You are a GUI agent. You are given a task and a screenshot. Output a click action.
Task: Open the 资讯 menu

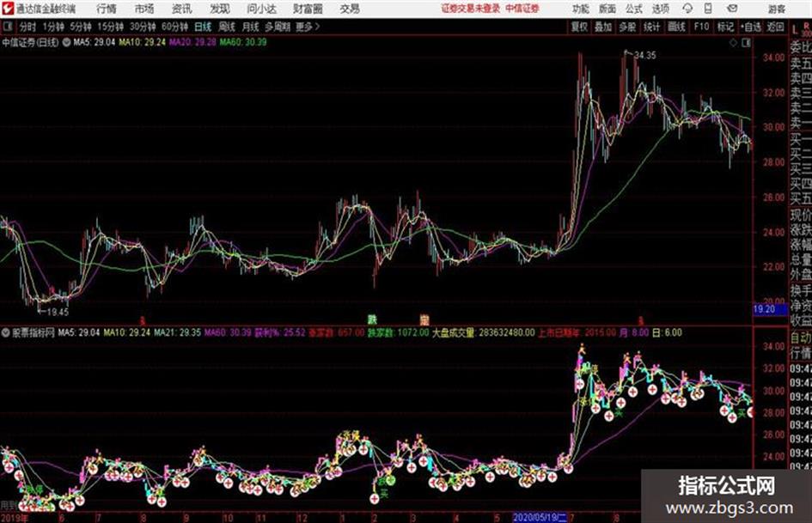click(182, 9)
